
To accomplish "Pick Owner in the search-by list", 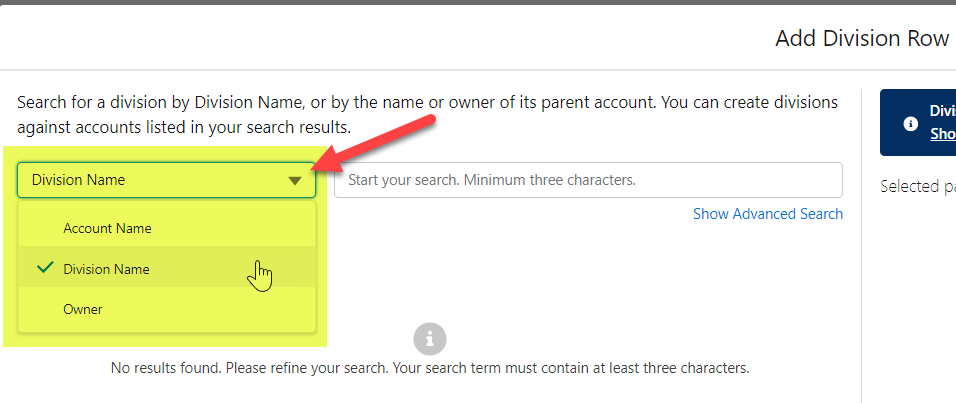I will coord(83,310).
